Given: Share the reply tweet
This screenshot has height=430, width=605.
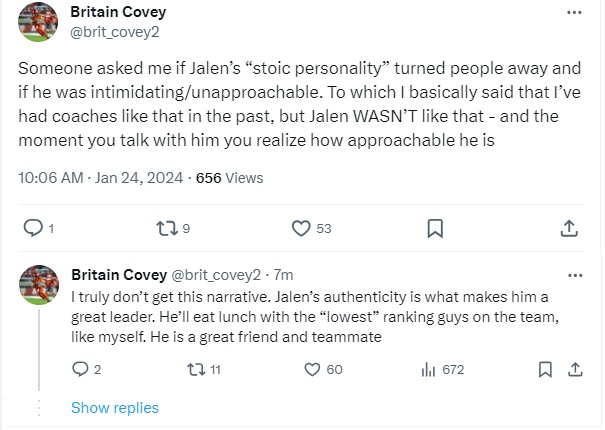Looking at the screenshot, I should 575,369.
